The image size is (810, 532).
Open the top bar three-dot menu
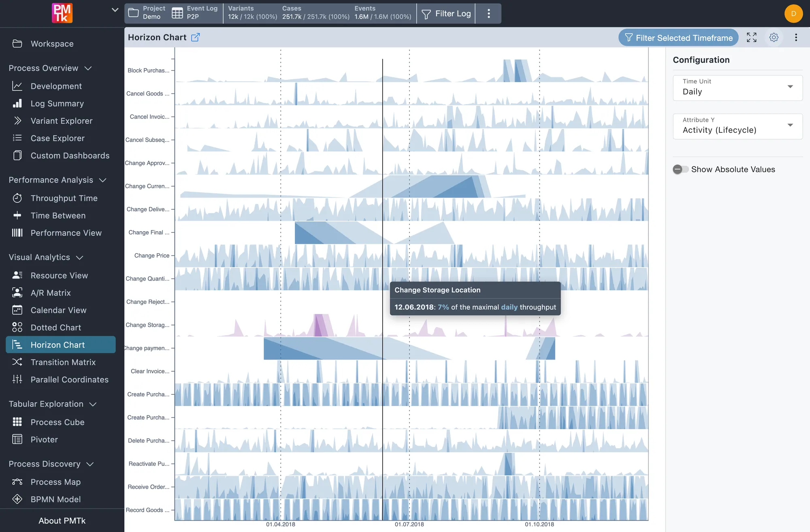click(488, 13)
